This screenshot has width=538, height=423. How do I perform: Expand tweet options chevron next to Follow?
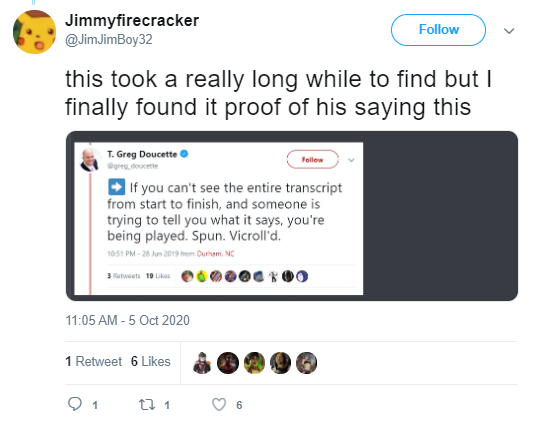pos(509,31)
